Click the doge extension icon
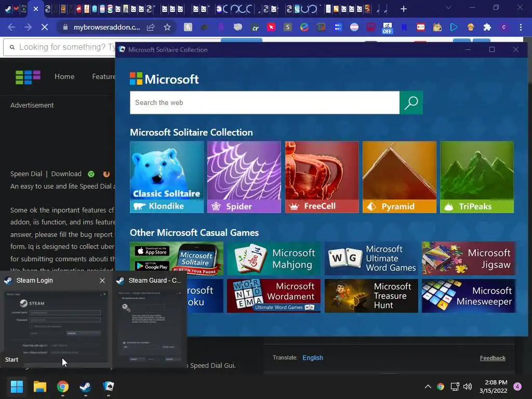 (437, 27)
